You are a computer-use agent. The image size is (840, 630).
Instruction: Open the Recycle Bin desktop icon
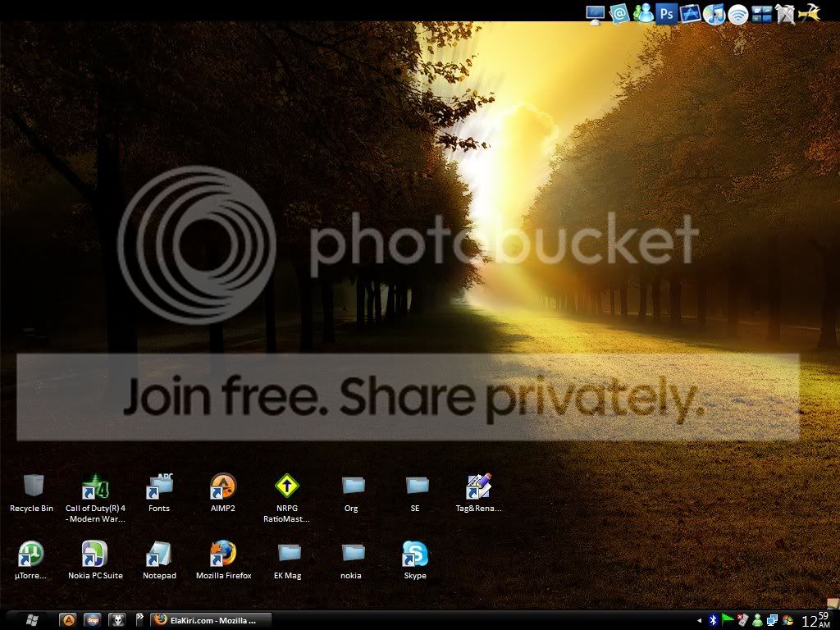tap(32, 493)
